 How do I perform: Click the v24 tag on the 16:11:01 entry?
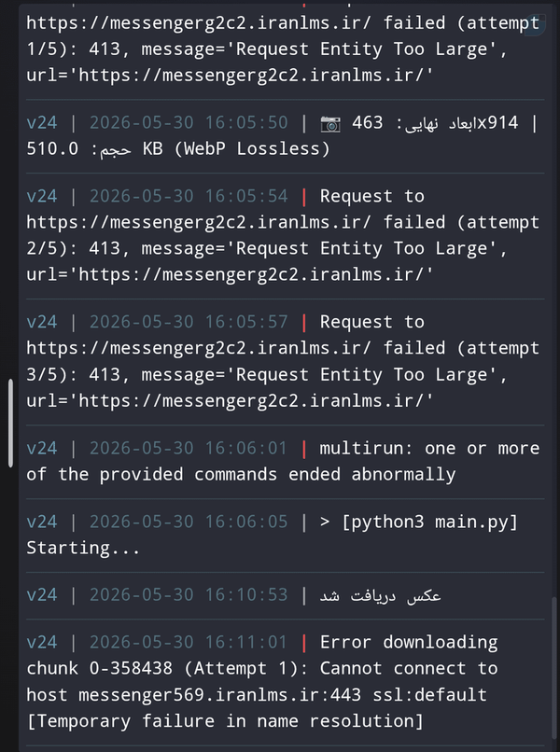coord(42,642)
